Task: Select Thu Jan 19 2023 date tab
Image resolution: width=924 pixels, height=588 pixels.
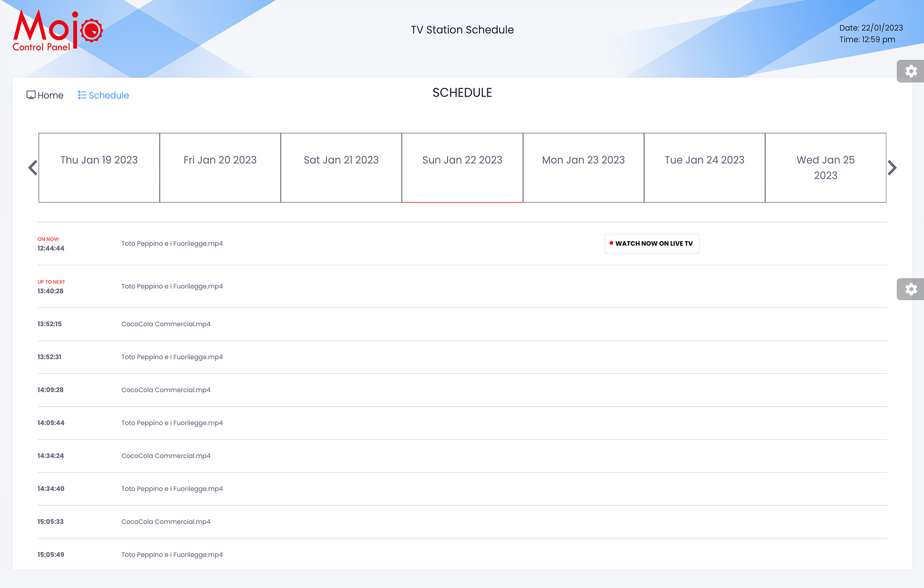Action: pos(99,168)
